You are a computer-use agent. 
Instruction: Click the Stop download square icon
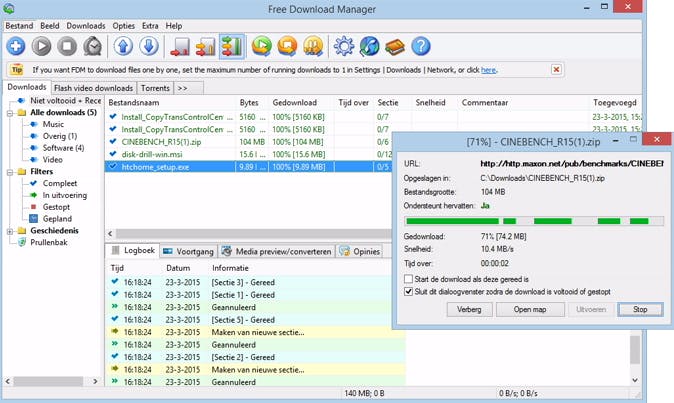[68, 46]
